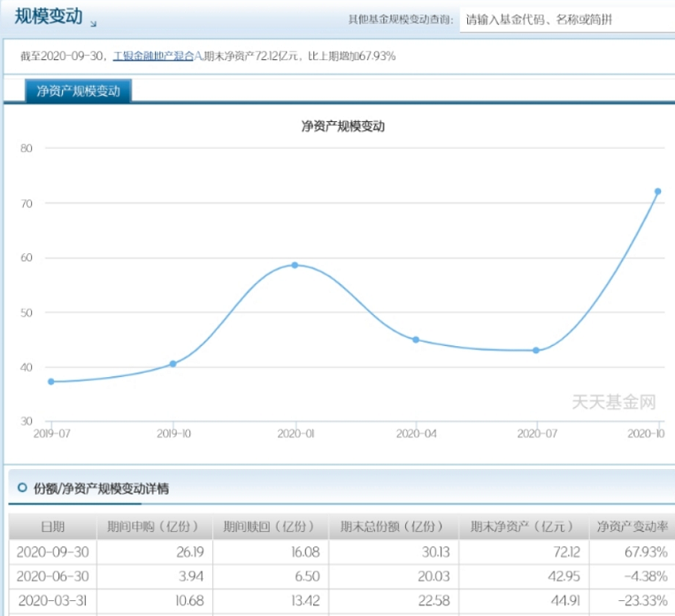Click the 期末总份额（亿份） column header
This screenshot has height=616, width=675.
point(392,526)
